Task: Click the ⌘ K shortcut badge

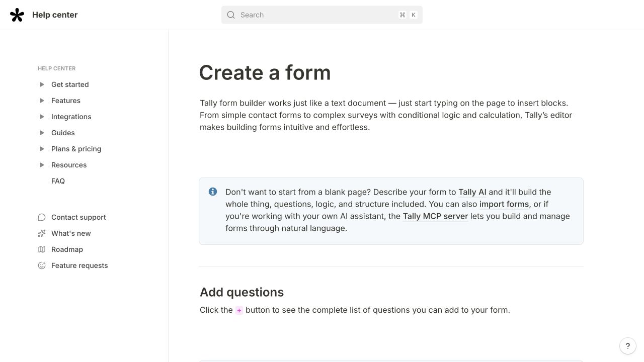Action: click(408, 15)
